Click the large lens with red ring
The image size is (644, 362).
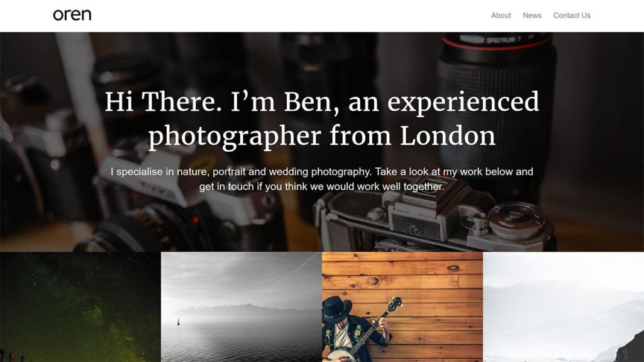tap(496, 103)
